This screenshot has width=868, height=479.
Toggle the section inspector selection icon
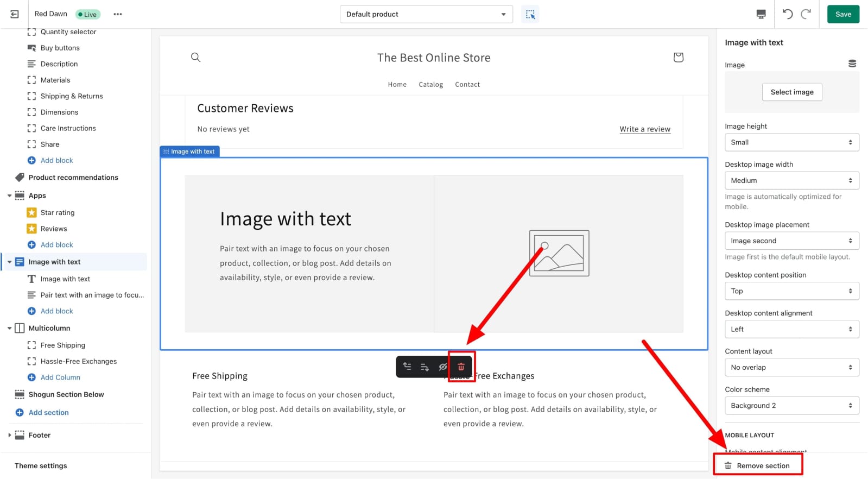click(530, 14)
